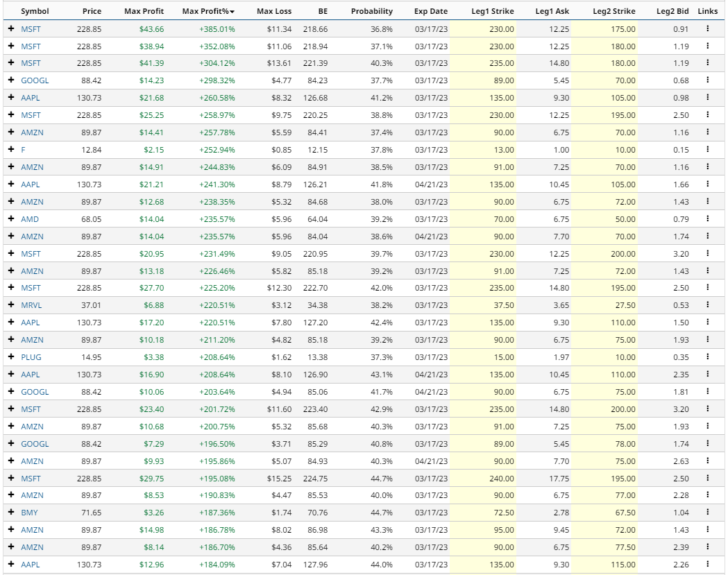Open links menu for MSFT +304.12% row
This screenshot has height=575, width=728.
coord(708,63)
